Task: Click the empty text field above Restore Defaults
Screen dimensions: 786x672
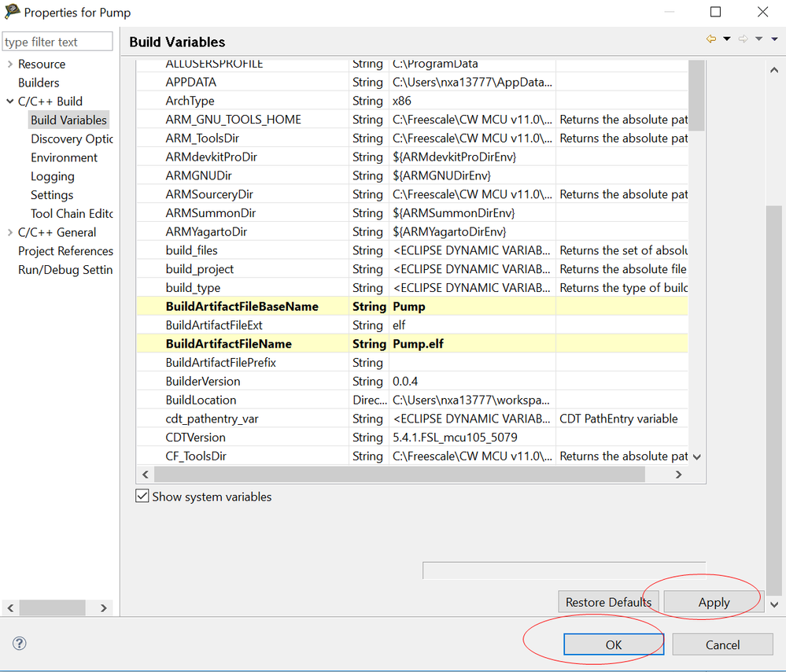Action: (x=564, y=570)
